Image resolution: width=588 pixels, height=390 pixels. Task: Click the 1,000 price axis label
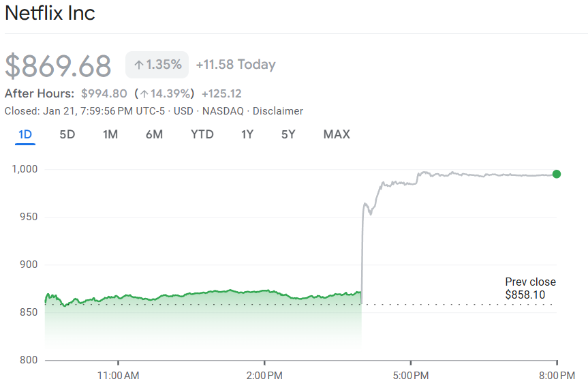(25, 169)
